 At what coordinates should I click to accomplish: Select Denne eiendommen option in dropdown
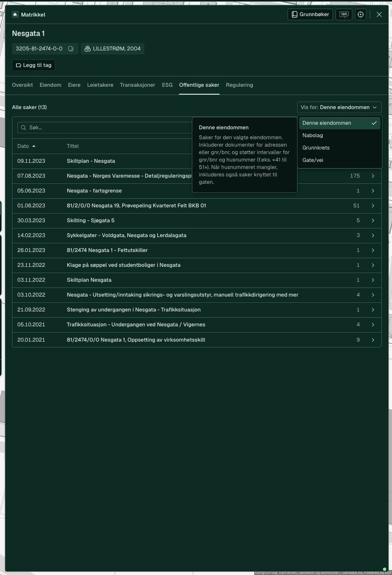coord(340,123)
